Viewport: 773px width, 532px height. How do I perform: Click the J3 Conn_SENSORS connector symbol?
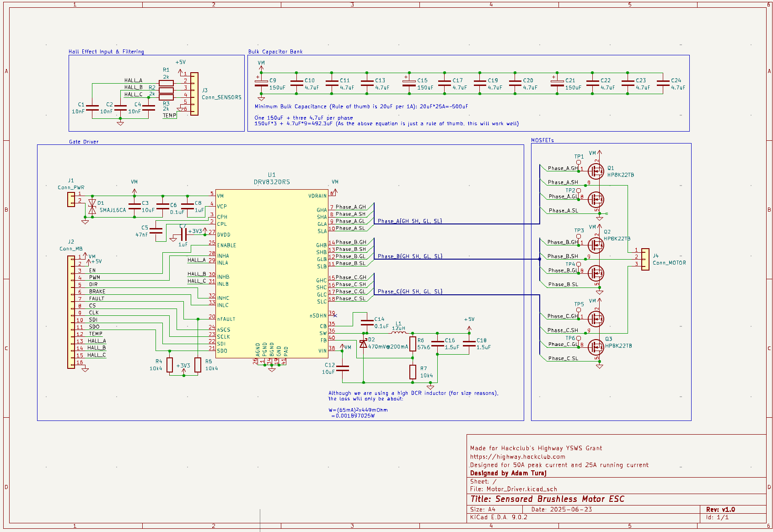194,94
